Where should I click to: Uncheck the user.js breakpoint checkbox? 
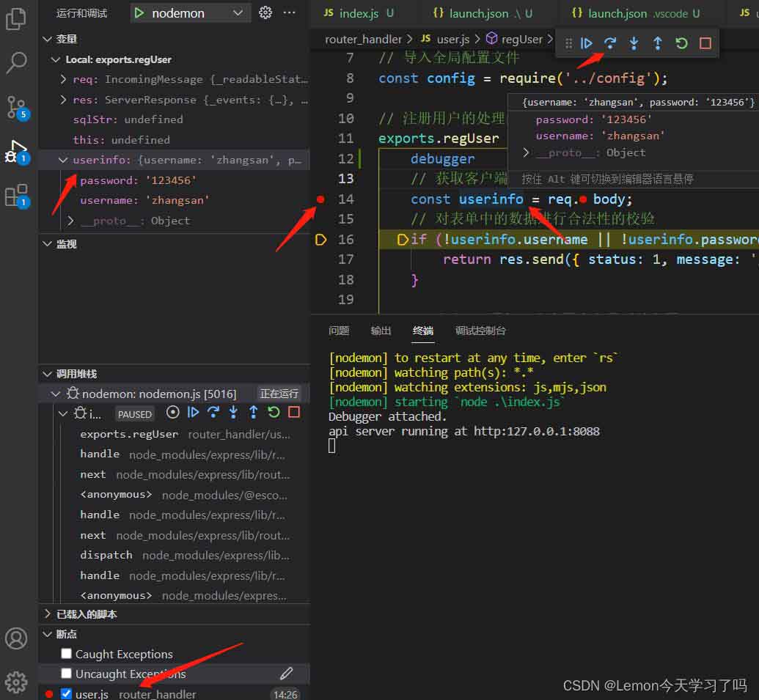coord(66,693)
